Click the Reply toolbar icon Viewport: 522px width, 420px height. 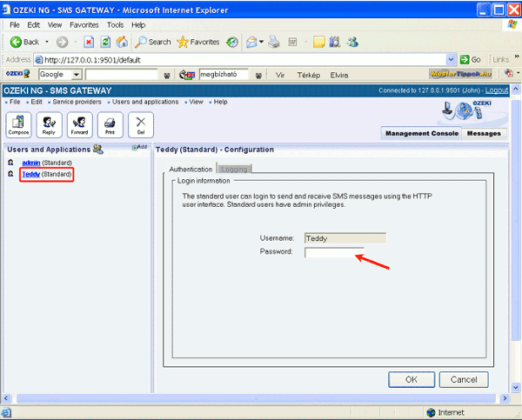(49, 125)
